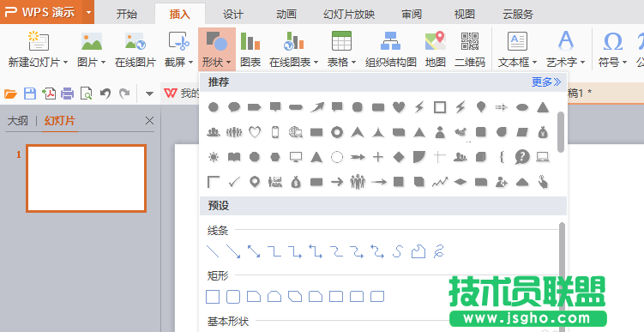The image size is (644, 332).
Task: Select the double-arrow line under 线条
Action: tap(254, 251)
